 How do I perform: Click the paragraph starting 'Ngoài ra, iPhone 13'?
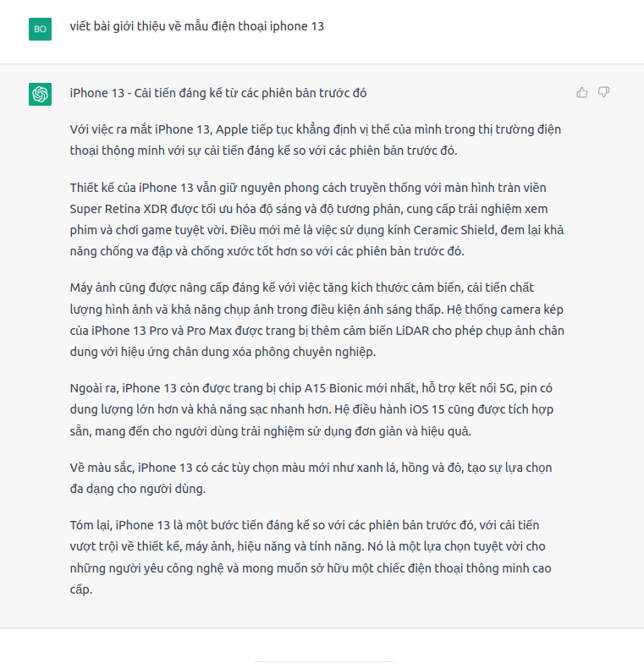click(x=315, y=409)
